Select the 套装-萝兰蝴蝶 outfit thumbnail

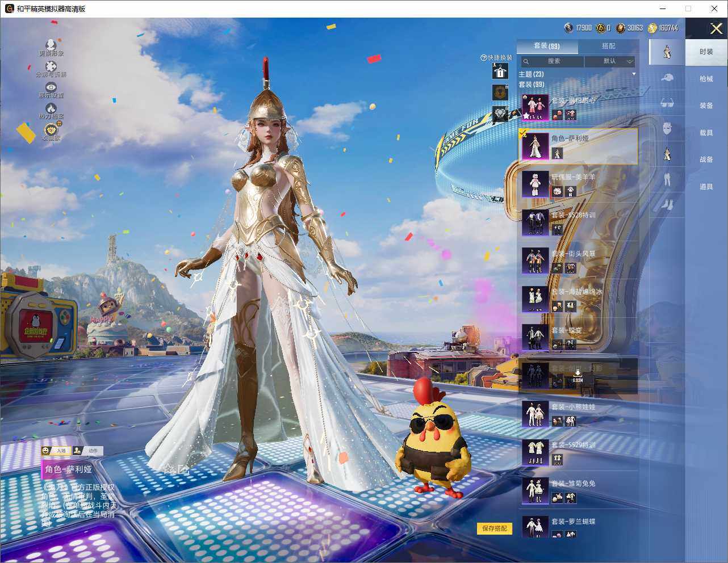coord(535,526)
